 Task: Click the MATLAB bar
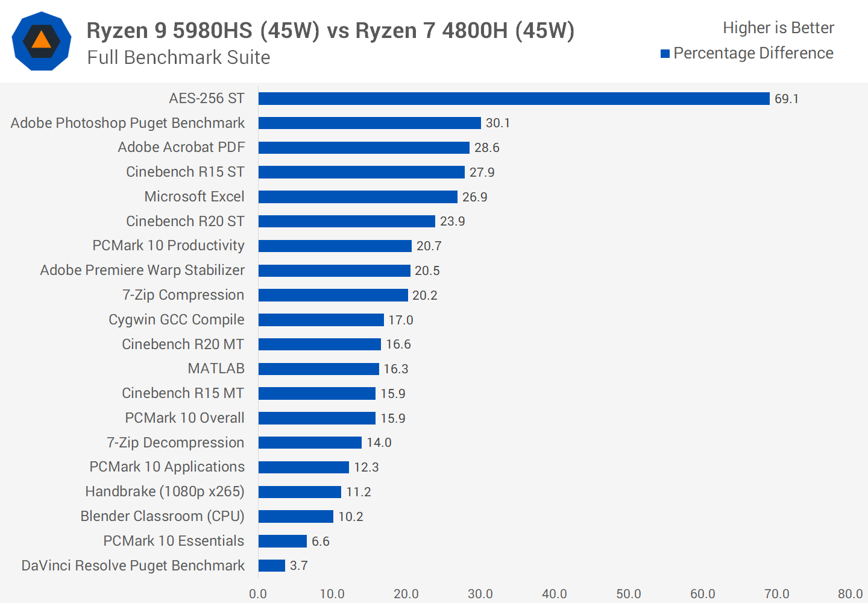click(x=319, y=369)
